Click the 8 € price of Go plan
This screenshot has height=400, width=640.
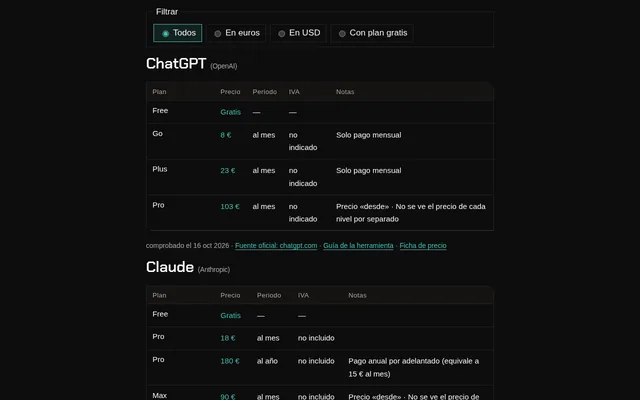click(226, 135)
